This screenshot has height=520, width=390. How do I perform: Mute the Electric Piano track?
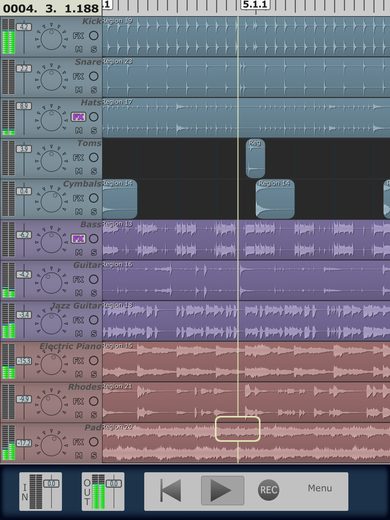[79, 374]
